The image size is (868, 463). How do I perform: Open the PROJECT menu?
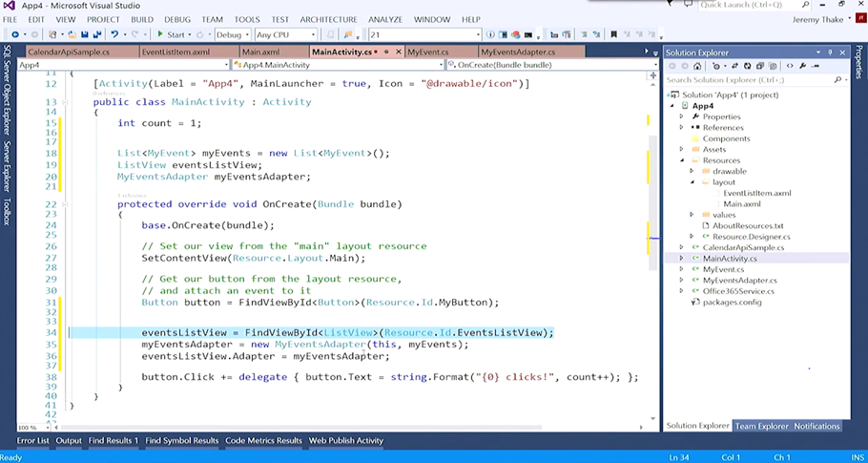coord(103,19)
